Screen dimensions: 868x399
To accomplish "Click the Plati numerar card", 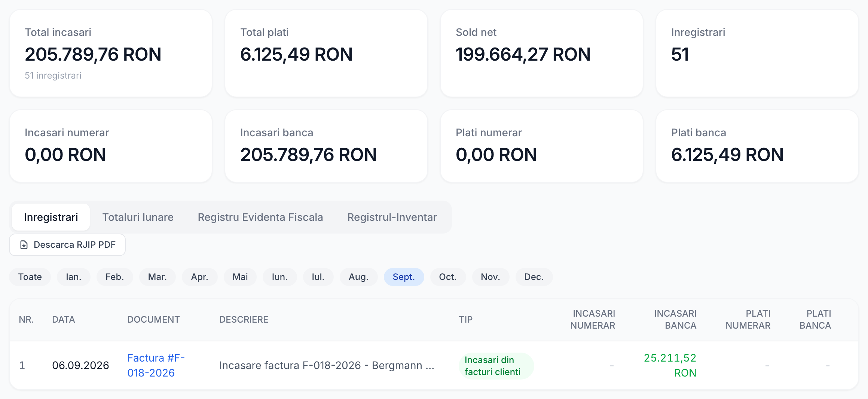I will 542,146.
